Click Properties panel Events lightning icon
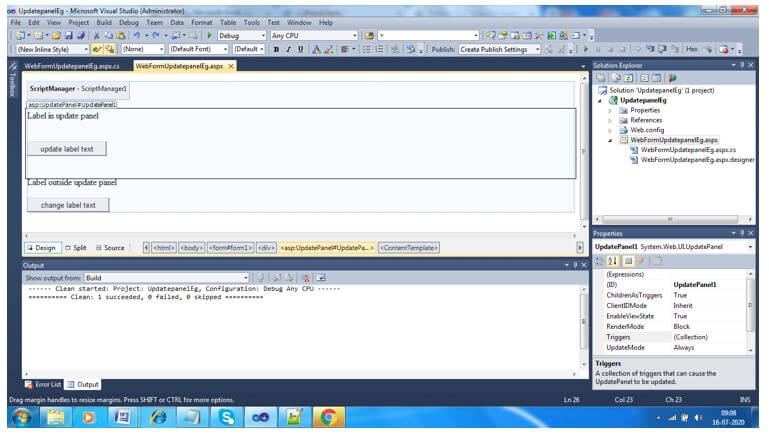769x436 pixels. pos(641,261)
